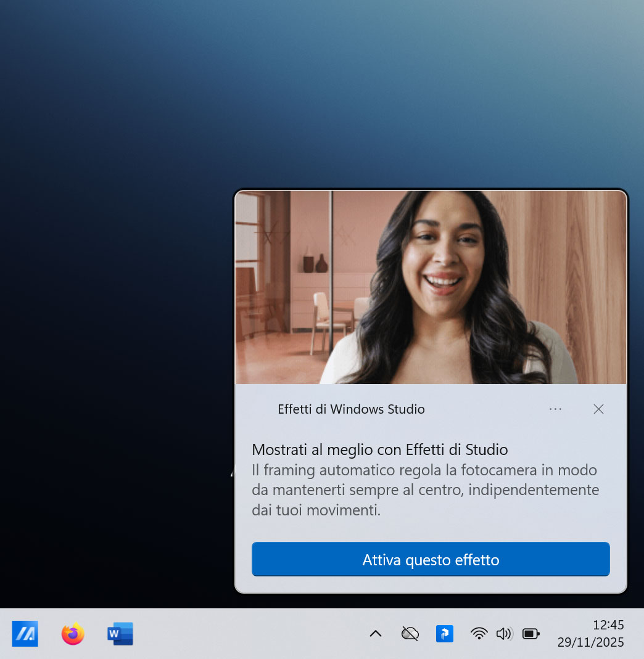Click the date 29/11/2025 in the taskbar
644x659 pixels.
coord(590,642)
